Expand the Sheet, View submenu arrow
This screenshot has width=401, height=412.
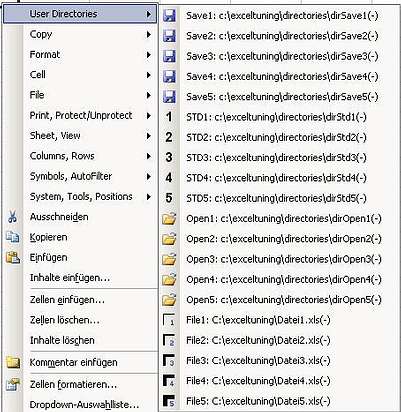click(x=148, y=136)
